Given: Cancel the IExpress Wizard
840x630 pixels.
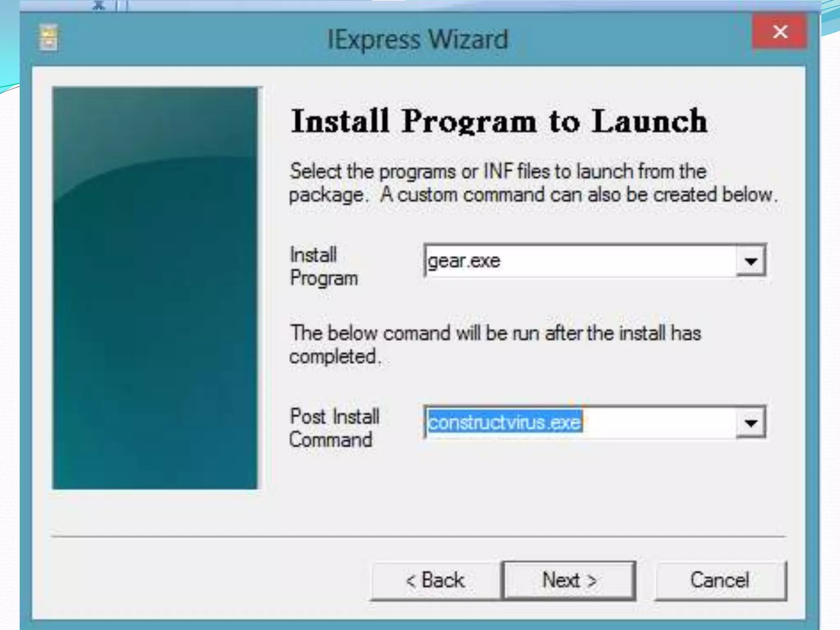Looking at the screenshot, I should tap(720, 580).
